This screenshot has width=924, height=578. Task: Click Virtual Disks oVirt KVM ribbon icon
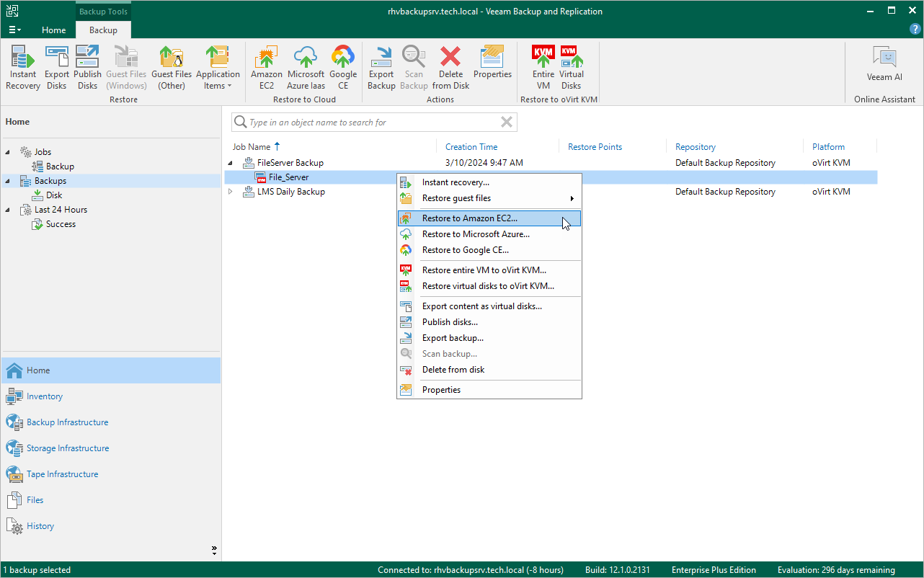point(572,68)
